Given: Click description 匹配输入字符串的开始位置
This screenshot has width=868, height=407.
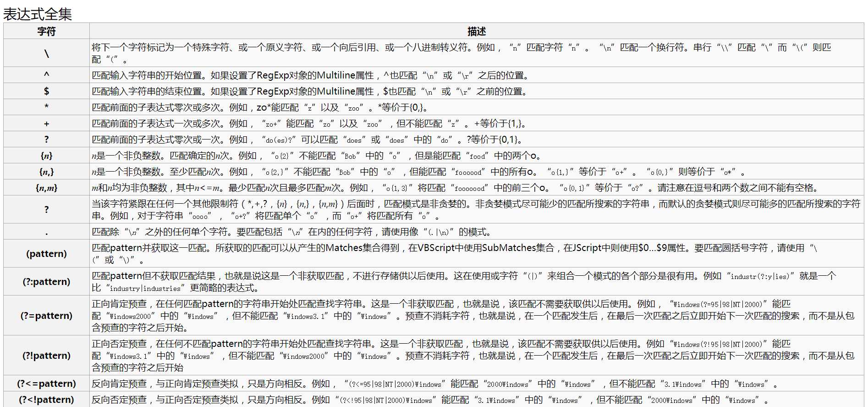Looking at the screenshot, I should (x=477, y=75).
